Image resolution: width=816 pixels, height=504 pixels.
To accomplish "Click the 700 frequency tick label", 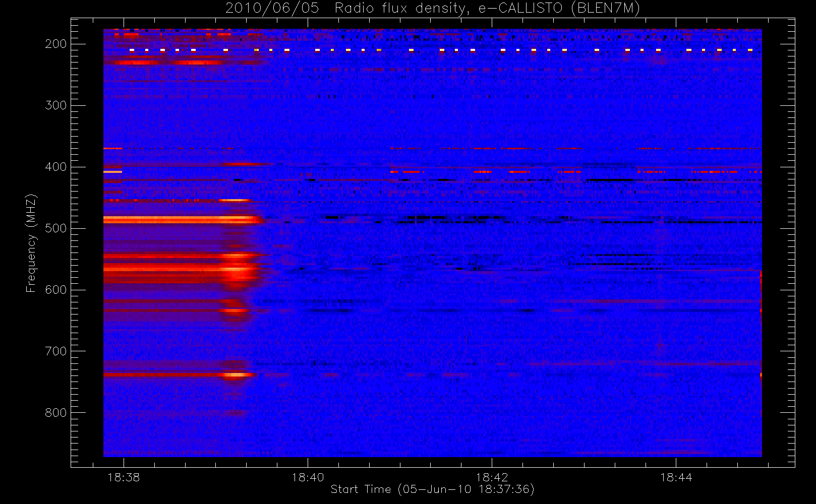I will click(56, 351).
